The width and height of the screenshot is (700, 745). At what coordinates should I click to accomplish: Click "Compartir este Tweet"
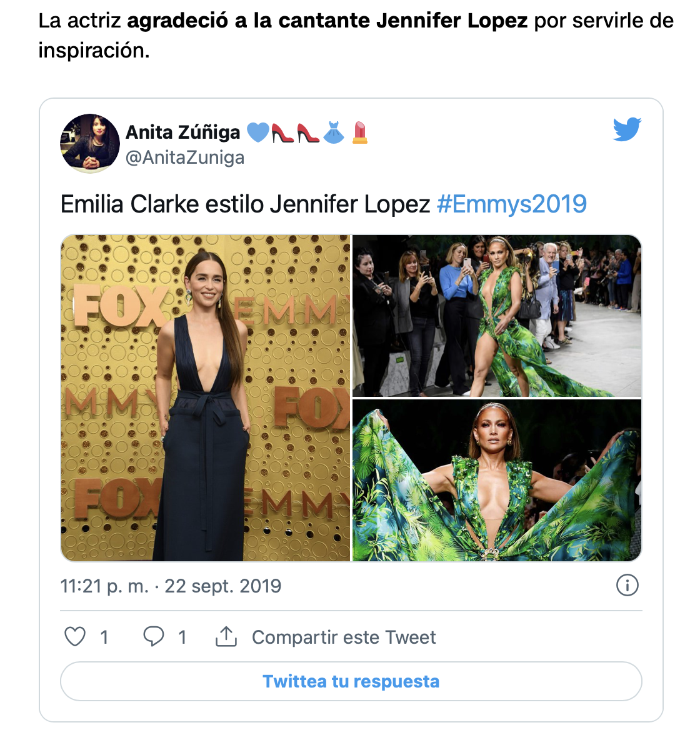tap(344, 637)
